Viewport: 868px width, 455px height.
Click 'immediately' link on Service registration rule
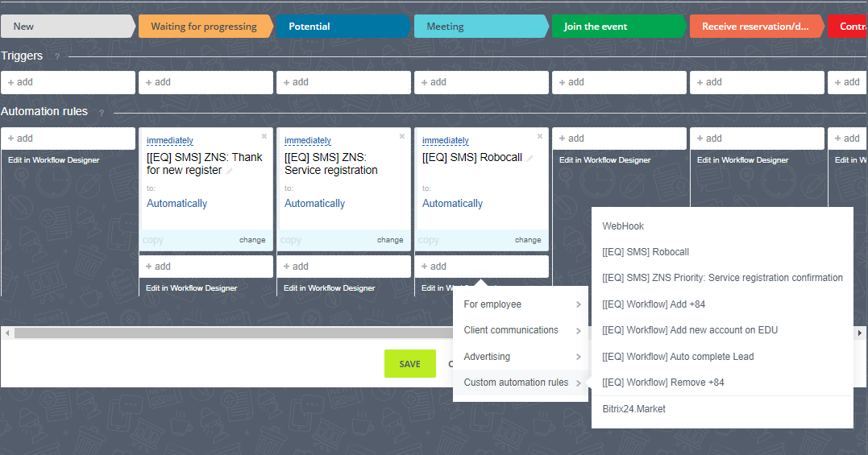point(308,140)
